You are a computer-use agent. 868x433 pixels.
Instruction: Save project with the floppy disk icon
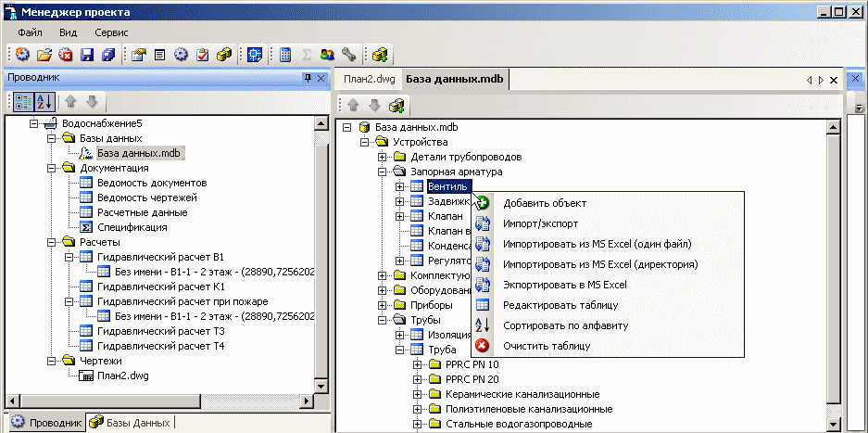tap(86, 55)
